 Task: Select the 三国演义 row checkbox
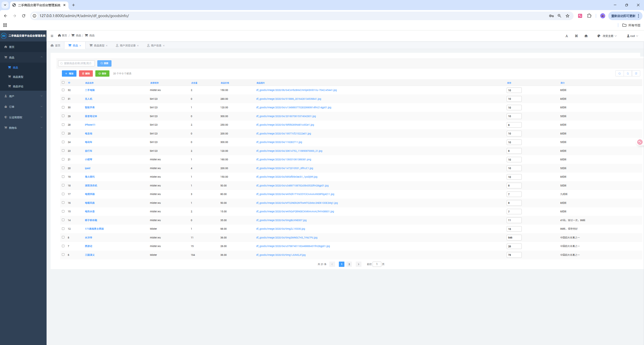[x=63, y=255]
